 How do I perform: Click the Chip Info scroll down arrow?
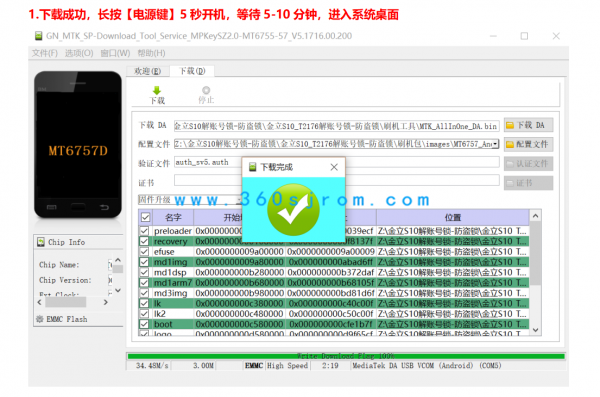point(118,291)
